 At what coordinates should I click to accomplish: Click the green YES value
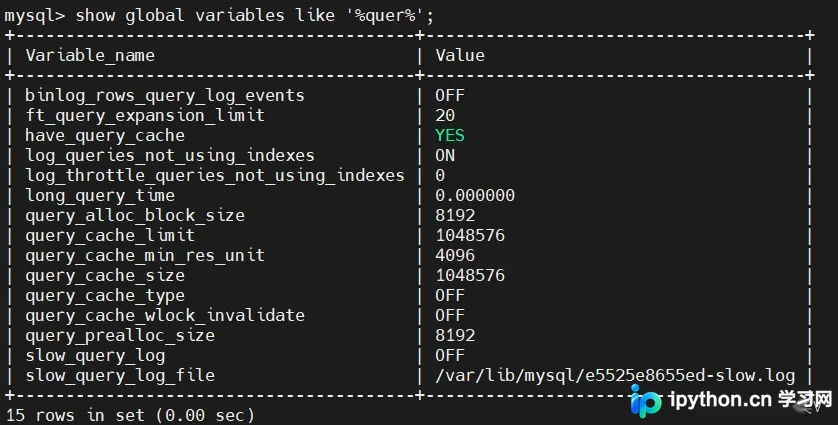coord(450,135)
